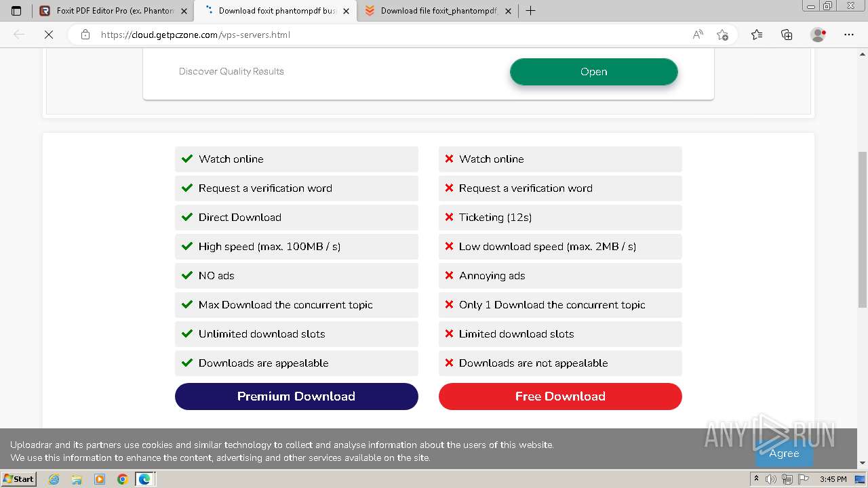This screenshot has width=868, height=488.
Task: Click 'Max Download the concurrent topic' row
Action: pyautogui.click(x=296, y=305)
